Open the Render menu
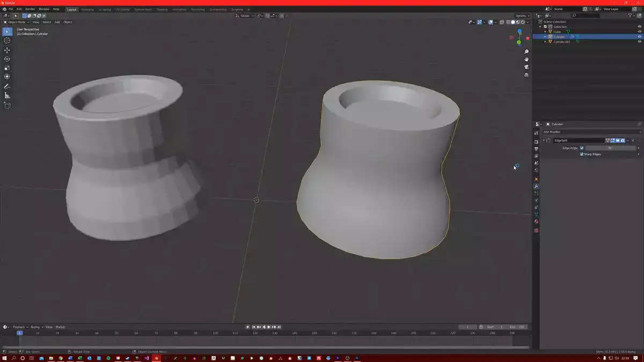Image resolution: width=644 pixels, height=362 pixels. coord(31,9)
